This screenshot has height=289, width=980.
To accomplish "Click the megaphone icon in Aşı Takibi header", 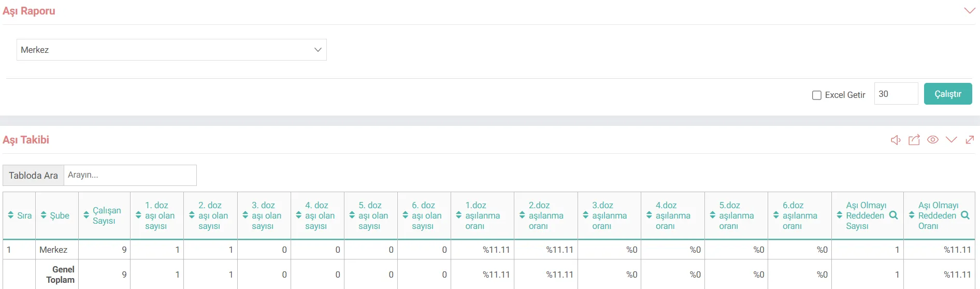I will tap(896, 140).
